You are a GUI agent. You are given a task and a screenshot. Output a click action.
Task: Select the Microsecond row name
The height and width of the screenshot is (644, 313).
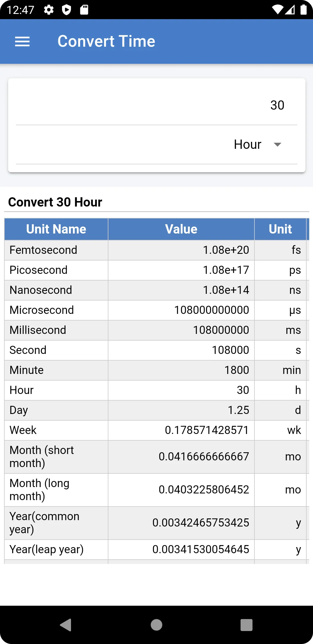coord(42,310)
